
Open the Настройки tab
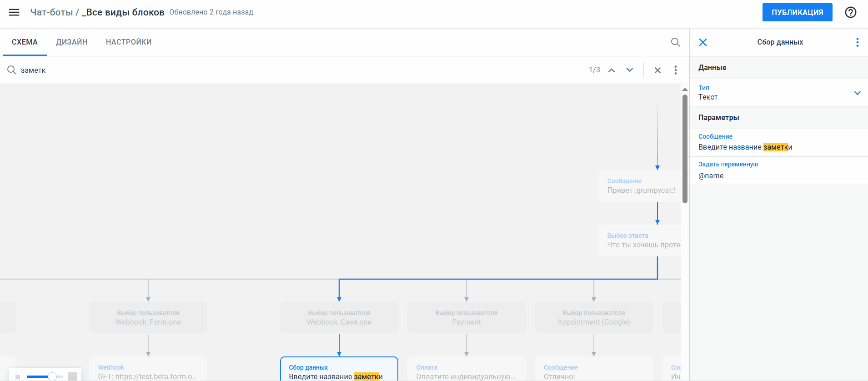[129, 42]
